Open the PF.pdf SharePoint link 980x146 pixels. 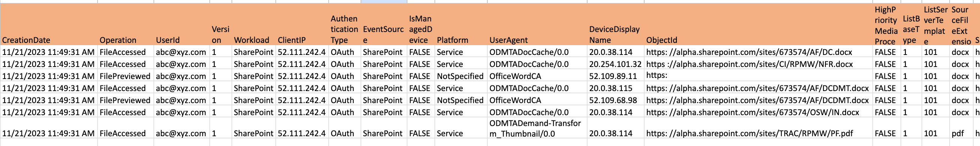[750, 134]
